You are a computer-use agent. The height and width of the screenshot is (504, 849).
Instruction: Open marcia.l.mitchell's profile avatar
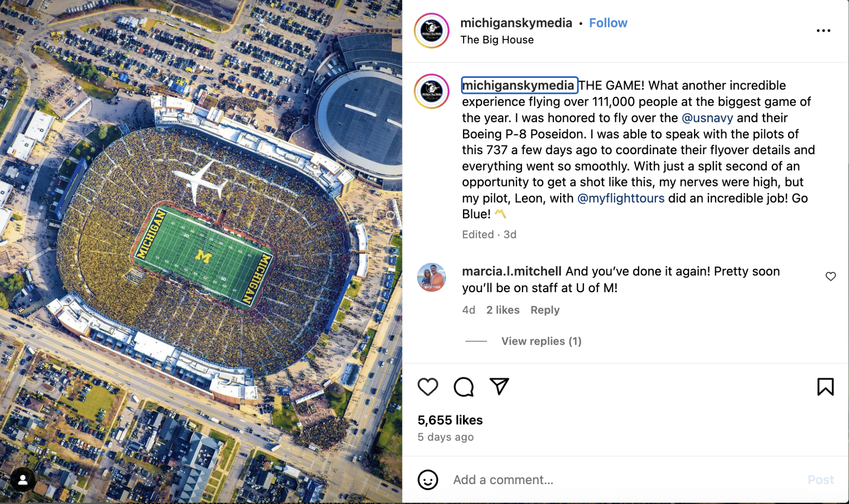(432, 277)
